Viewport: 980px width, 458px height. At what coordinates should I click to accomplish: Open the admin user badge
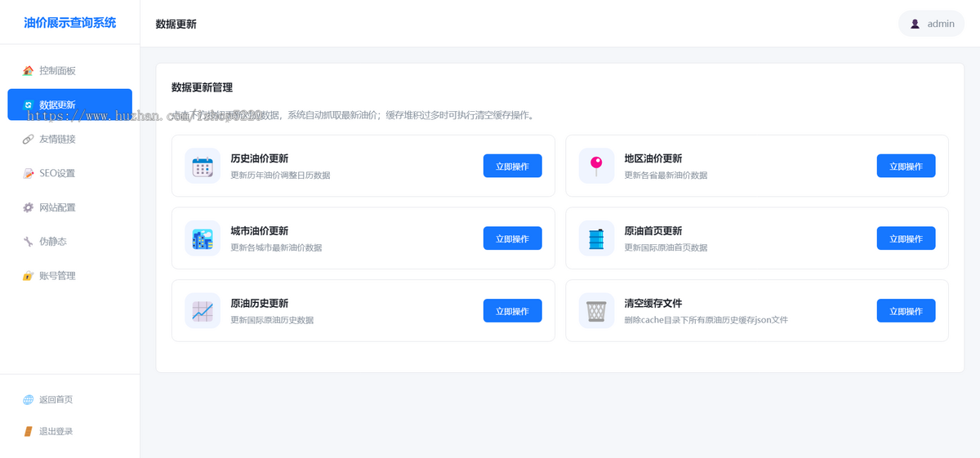931,24
